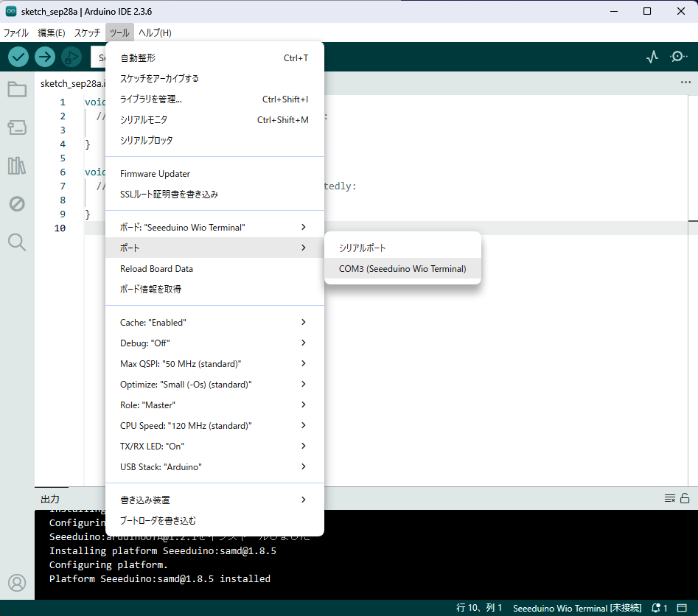Open the ファイル menu
The image size is (698, 616).
tap(16, 33)
